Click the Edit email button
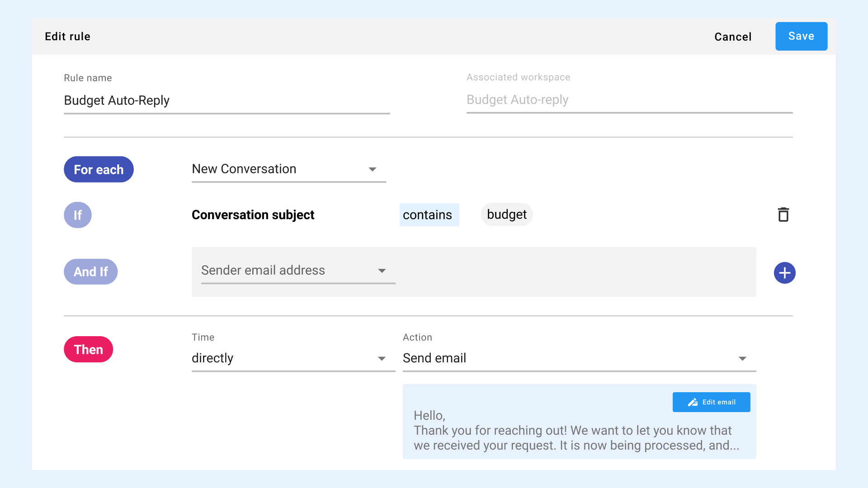Image resolution: width=868 pixels, height=488 pixels. [711, 402]
